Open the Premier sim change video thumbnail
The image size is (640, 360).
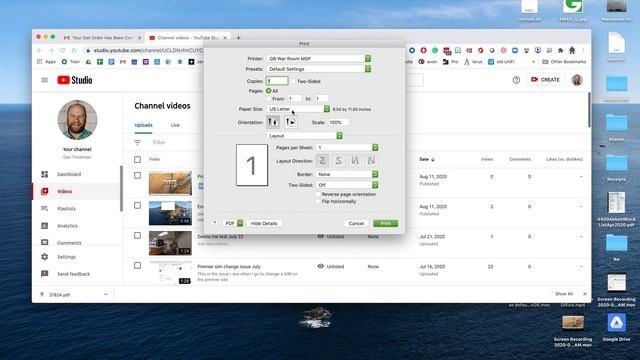click(170, 272)
